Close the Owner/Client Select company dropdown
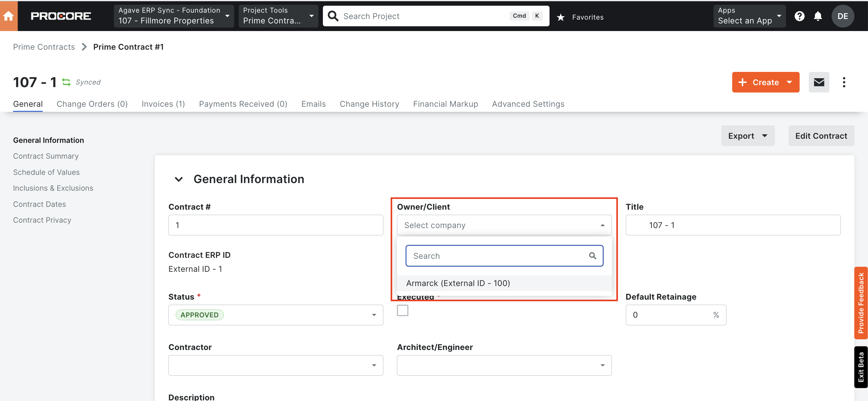 coord(504,225)
